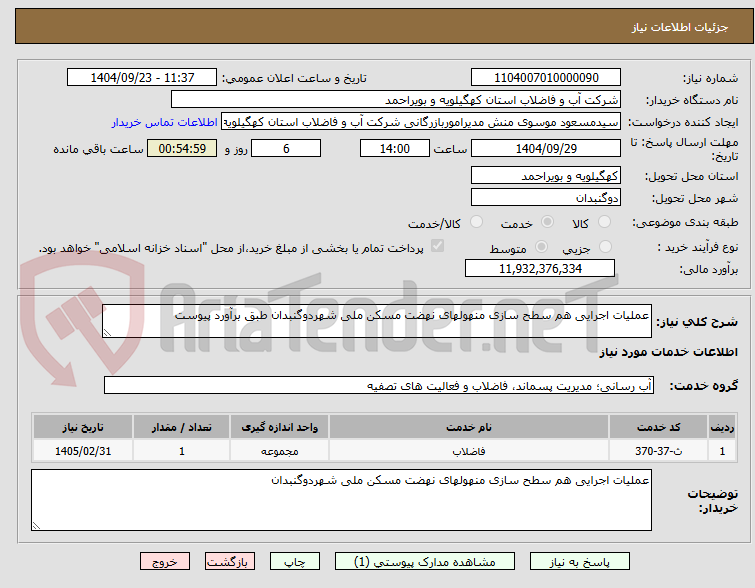Viewport: 755px width, 588px height.
Task: Click the نوع فرآیند خرید label
Action: coord(698,247)
